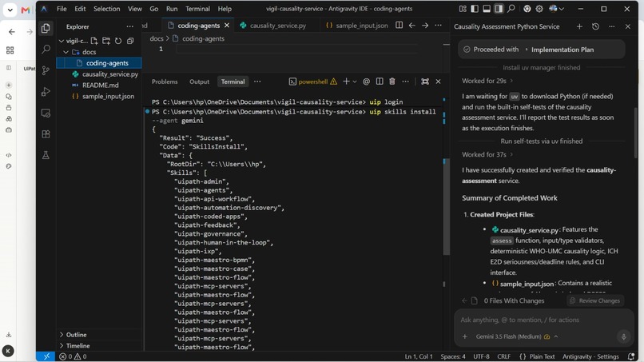Open the Extensions view
The width and height of the screenshot is (644, 362).
(x=46, y=134)
